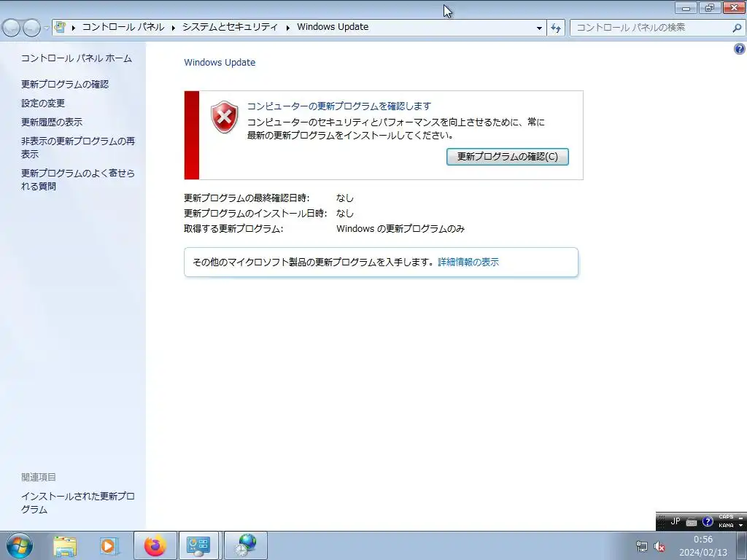The image size is (747, 560).
Task: Click the forward navigation arrow
Action: [x=31, y=28]
